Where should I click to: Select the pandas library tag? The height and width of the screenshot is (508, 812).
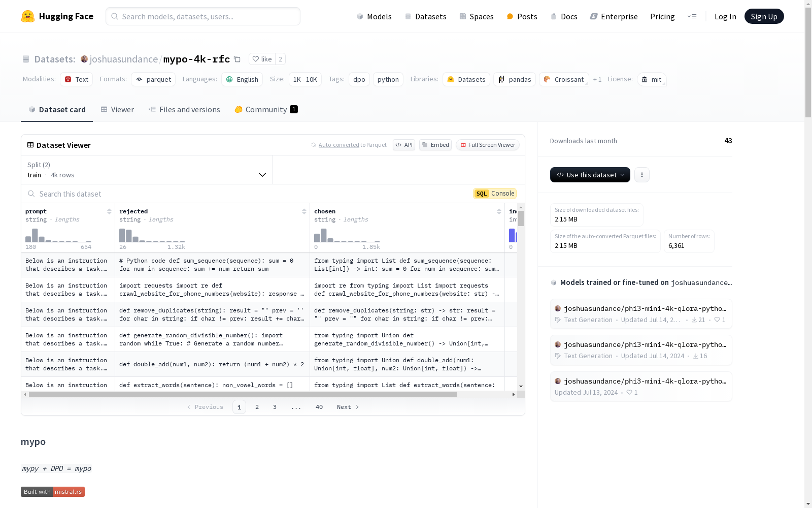515,79
